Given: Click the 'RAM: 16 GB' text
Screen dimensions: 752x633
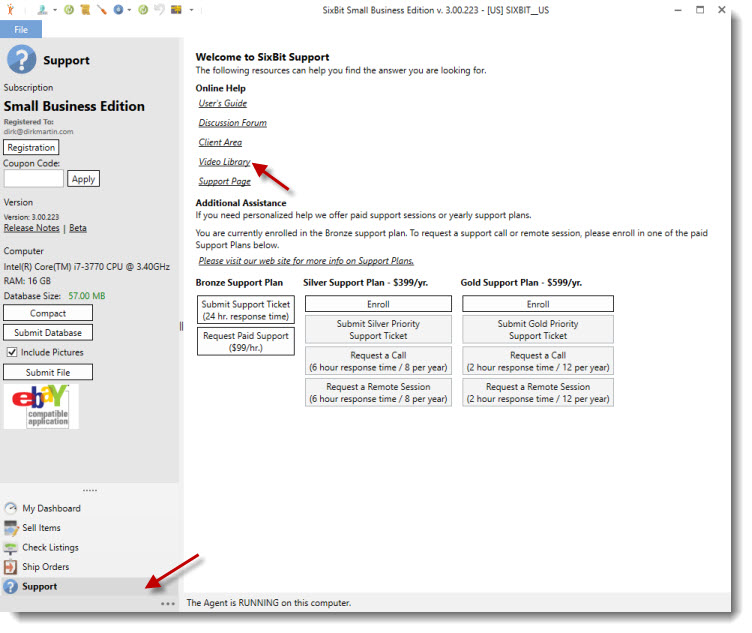Looking at the screenshot, I should (x=27, y=281).
